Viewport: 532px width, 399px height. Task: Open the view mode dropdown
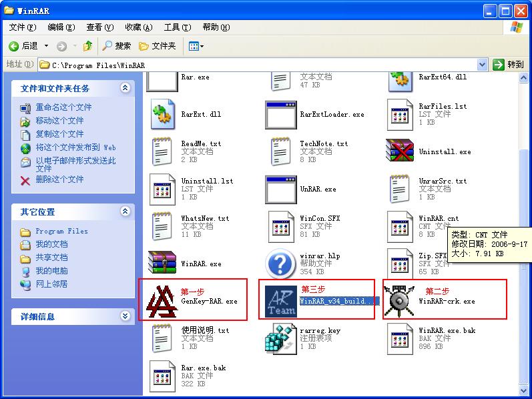coord(196,46)
